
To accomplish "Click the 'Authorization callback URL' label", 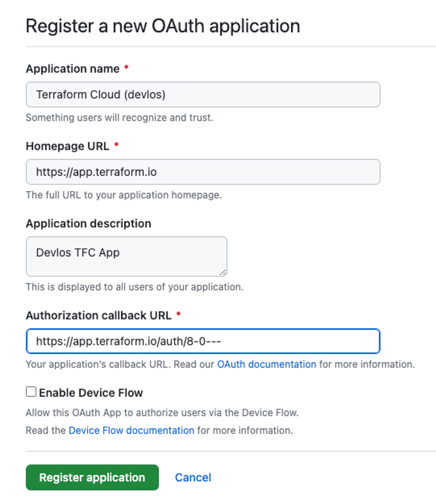I will 99,315.
